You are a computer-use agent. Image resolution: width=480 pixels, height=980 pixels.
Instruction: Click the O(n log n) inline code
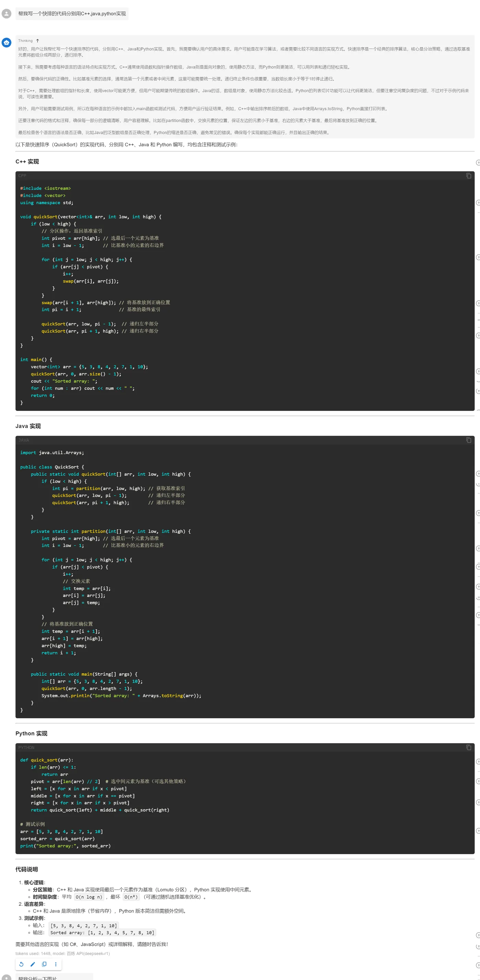tap(89, 897)
